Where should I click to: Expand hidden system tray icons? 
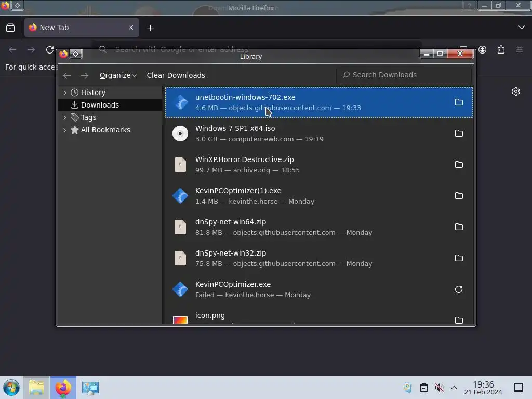click(454, 388)
